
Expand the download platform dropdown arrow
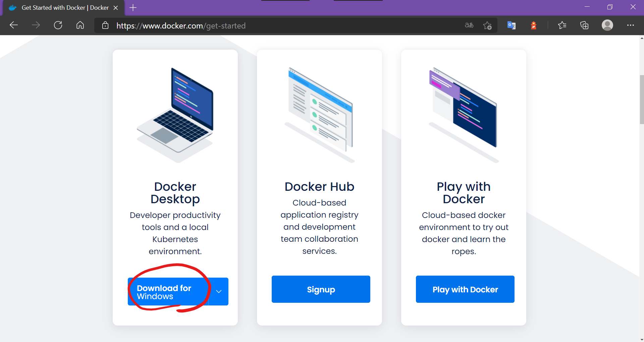click(x=219, y=292)
